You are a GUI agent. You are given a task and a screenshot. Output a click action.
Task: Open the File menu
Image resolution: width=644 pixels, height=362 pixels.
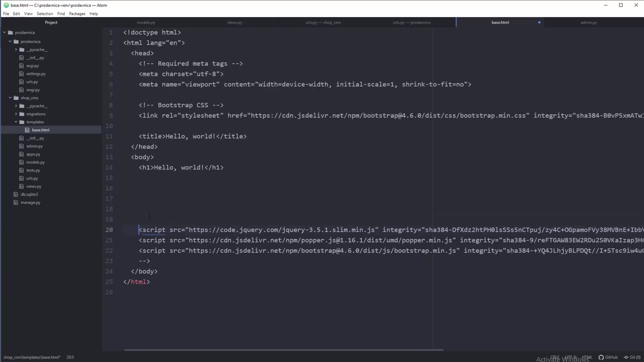click(x=6, y=14)
